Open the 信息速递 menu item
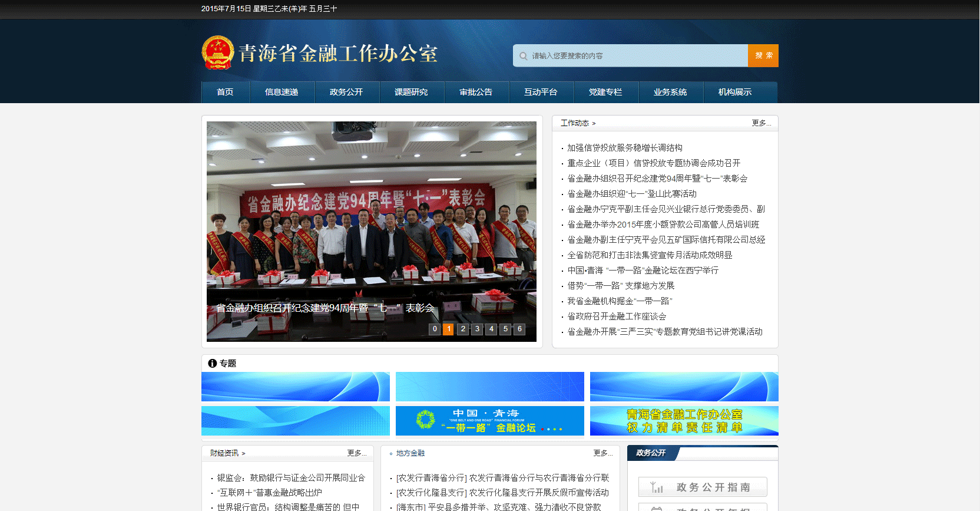Viewport: 980px width, 511px height. pyautogui.click(x=282, y=92)
